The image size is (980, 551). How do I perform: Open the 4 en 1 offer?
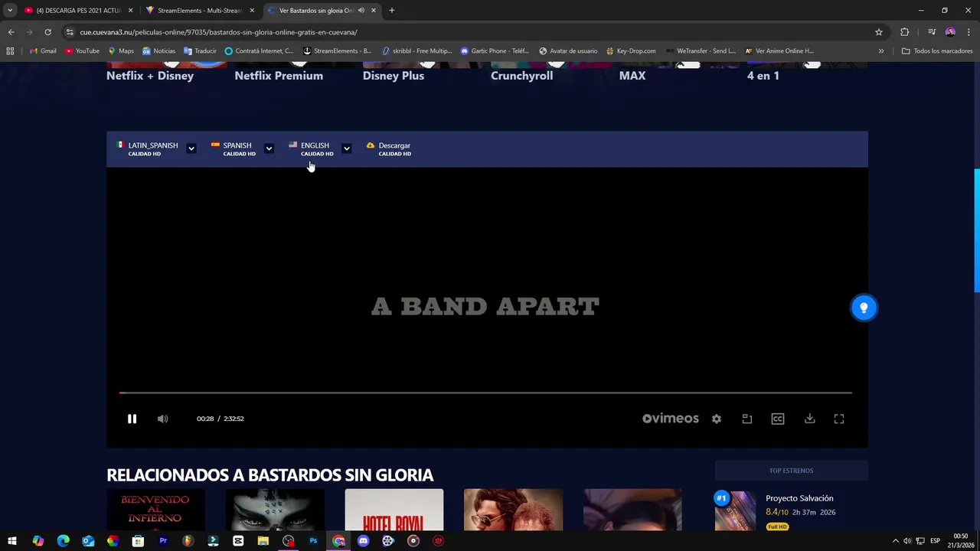[763, 76]
